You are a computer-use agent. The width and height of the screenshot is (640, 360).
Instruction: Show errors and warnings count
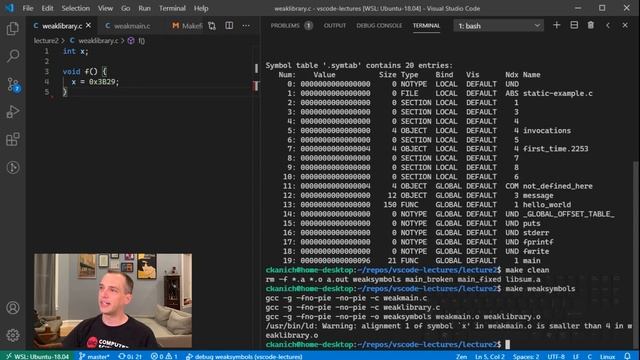(x=164, y=356)
